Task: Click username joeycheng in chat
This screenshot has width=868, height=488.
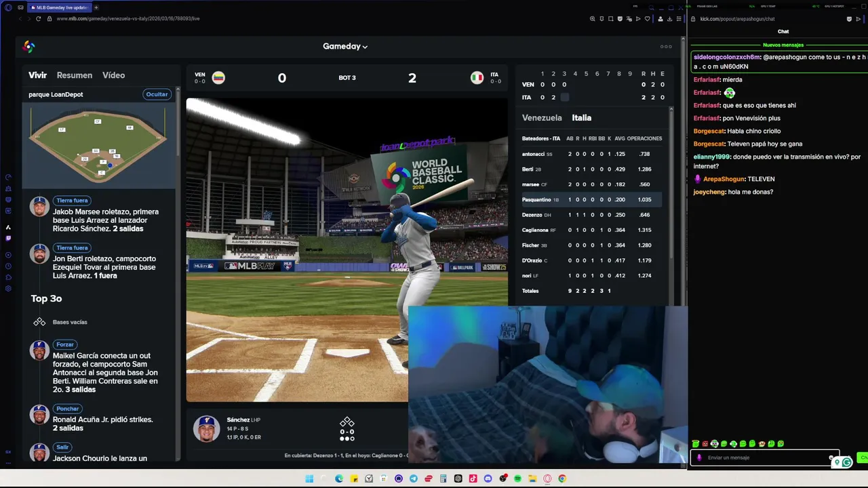Action: tap(709, 192)
